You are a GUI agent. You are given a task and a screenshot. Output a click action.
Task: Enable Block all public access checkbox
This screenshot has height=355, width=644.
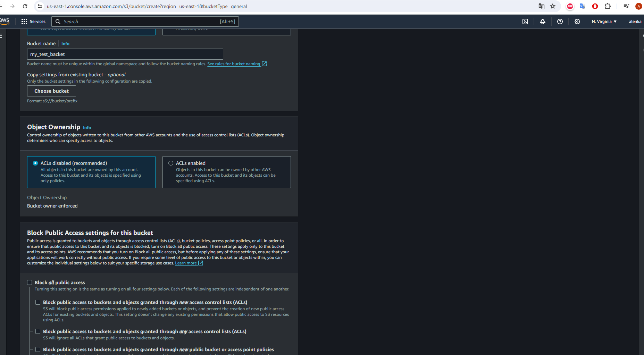[30, 282]
